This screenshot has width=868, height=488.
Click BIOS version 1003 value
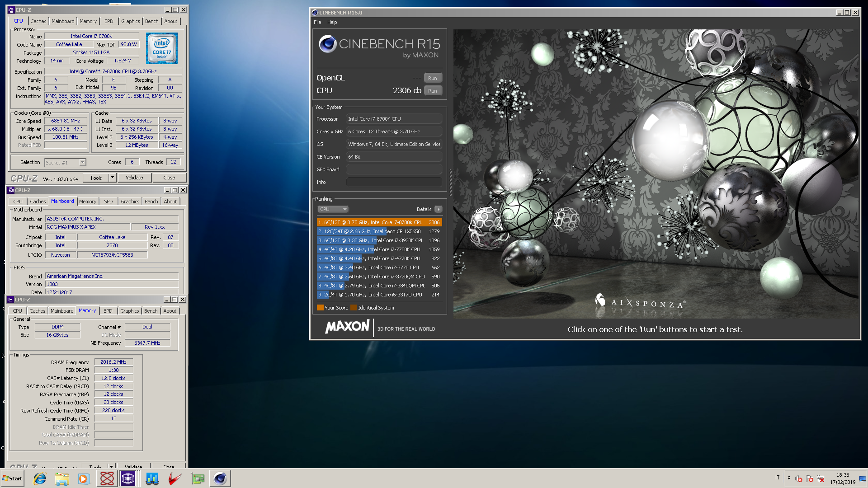(x=112, y=284)
